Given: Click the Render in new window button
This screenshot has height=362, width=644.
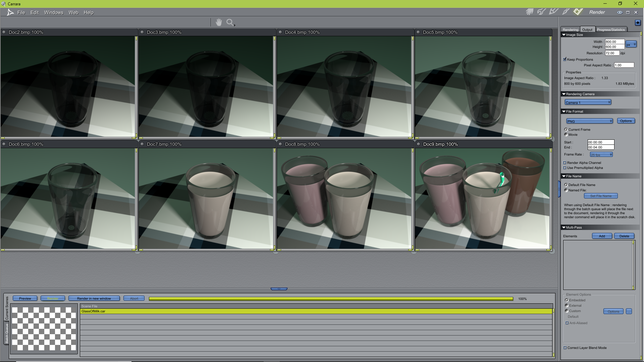Looking at the screenshot, I should [94, 298].
